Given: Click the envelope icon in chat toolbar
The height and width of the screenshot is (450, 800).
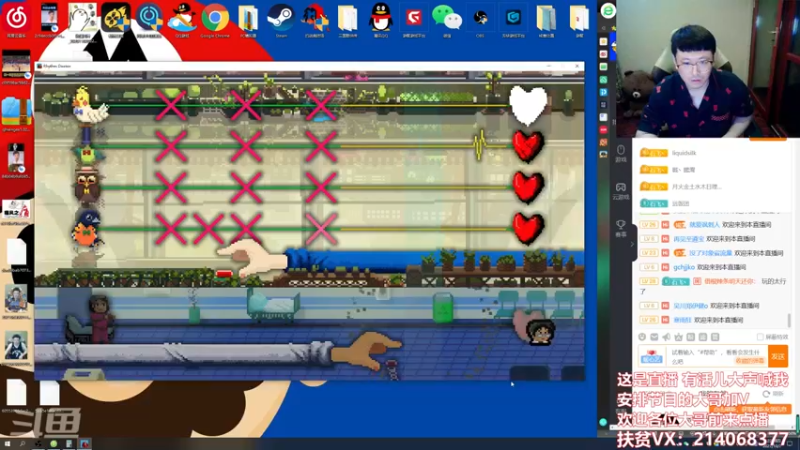Looking at the screenshot, I should coord(654,337).
